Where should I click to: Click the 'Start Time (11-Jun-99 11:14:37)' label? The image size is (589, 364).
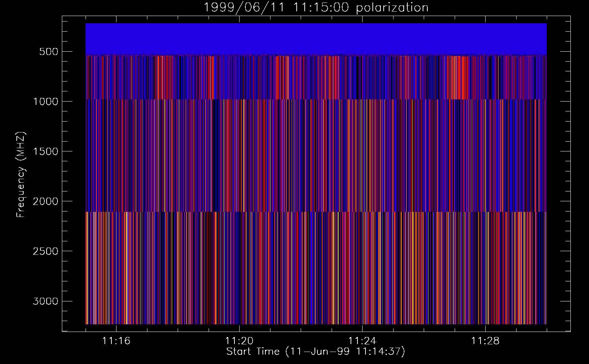(316, 352)
